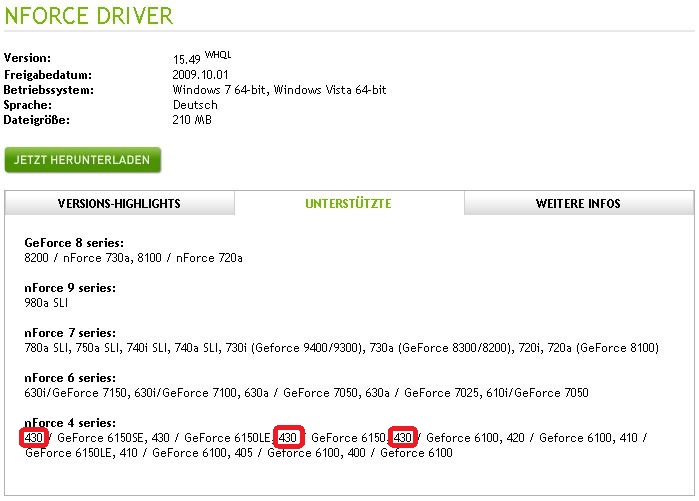The width and height of the screenshot is (699, 501).
Task: Click the Dateigröße: label
Action: pos(37,119)
